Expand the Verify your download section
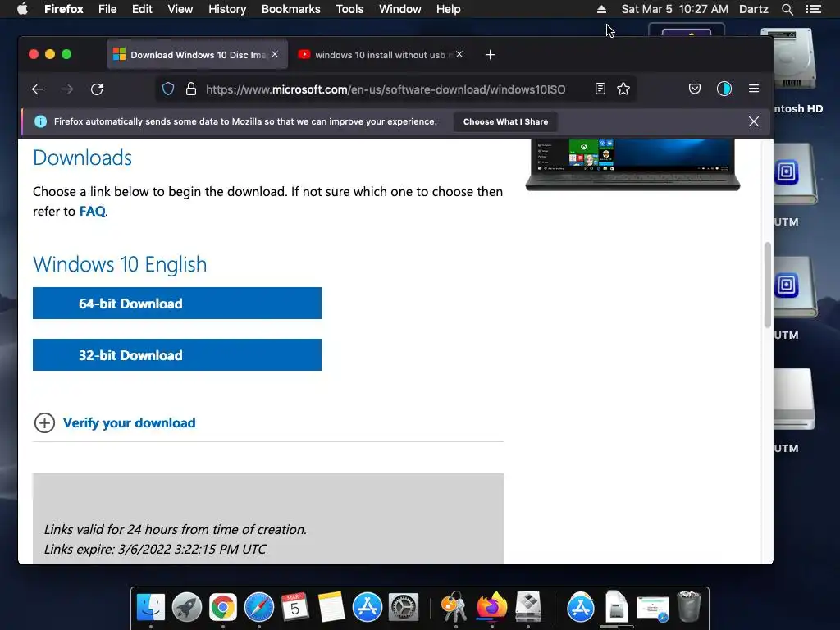The image size is (840, 630). [x=115, y=422]
